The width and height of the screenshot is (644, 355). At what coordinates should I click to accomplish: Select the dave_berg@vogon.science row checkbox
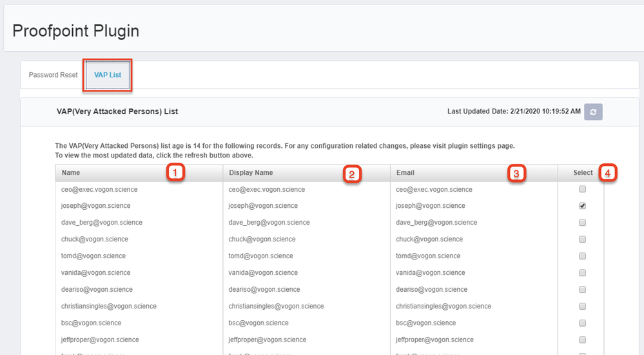click(x=583, y=223)
